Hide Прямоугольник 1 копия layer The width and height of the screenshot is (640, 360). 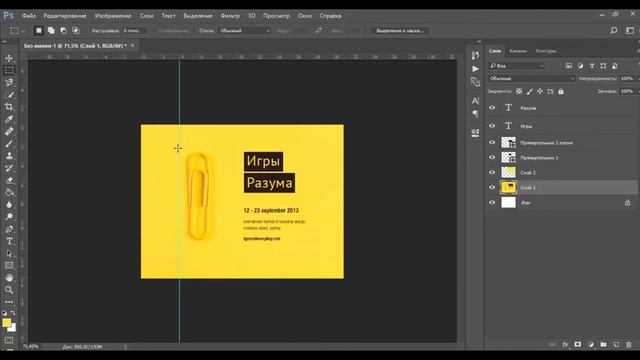(492, 142)
